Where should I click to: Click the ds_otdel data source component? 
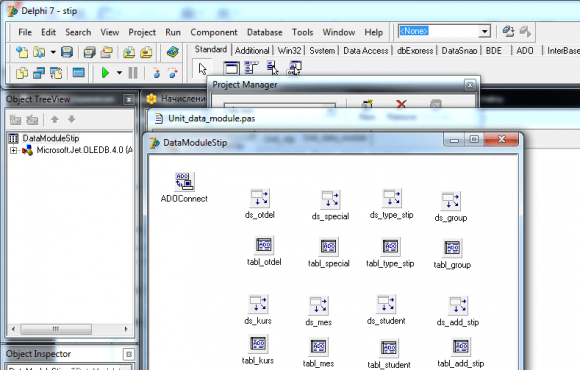point(260,198)
